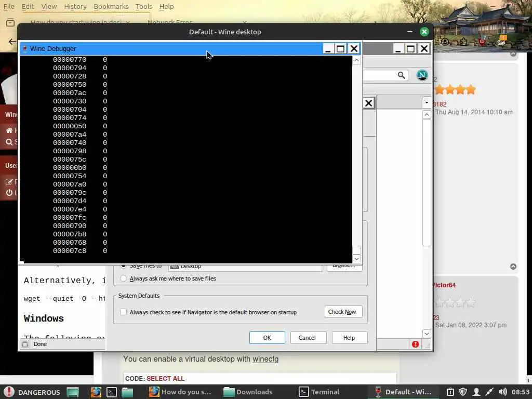The height and width of the screenshot is (399, 532).
Task: Click the clipboard tray icon
Action: pos(450,392)
